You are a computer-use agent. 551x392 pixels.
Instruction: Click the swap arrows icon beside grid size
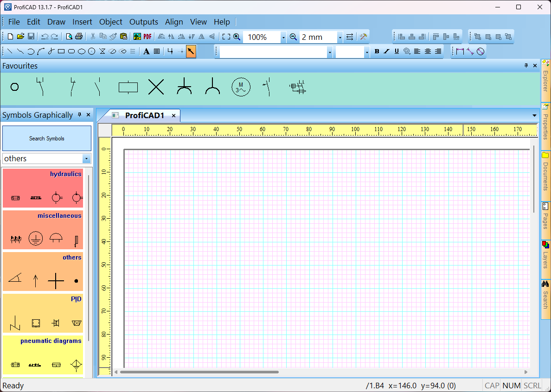pos(349,37)
